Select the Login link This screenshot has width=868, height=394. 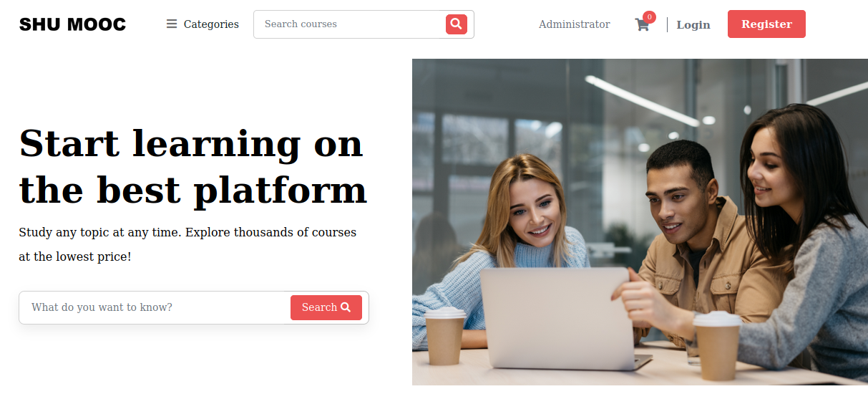pyautogui.click(x=693, y=24)
